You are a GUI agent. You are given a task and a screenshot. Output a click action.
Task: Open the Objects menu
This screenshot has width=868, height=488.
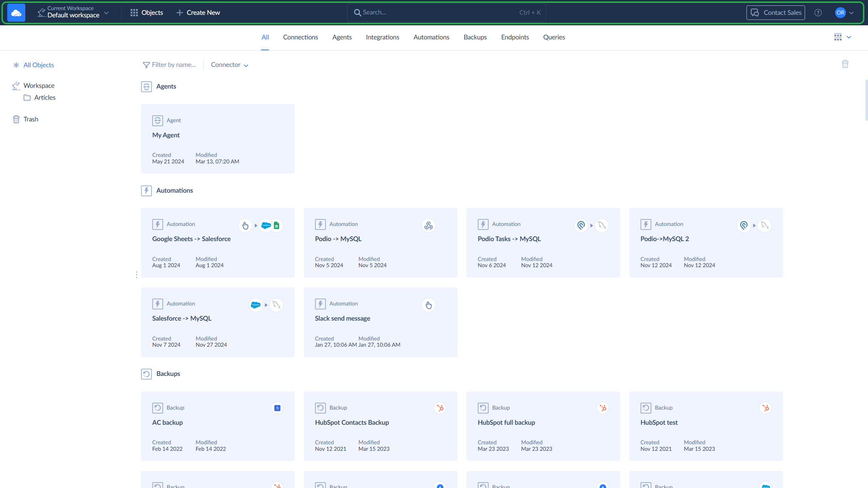[146, 13]
